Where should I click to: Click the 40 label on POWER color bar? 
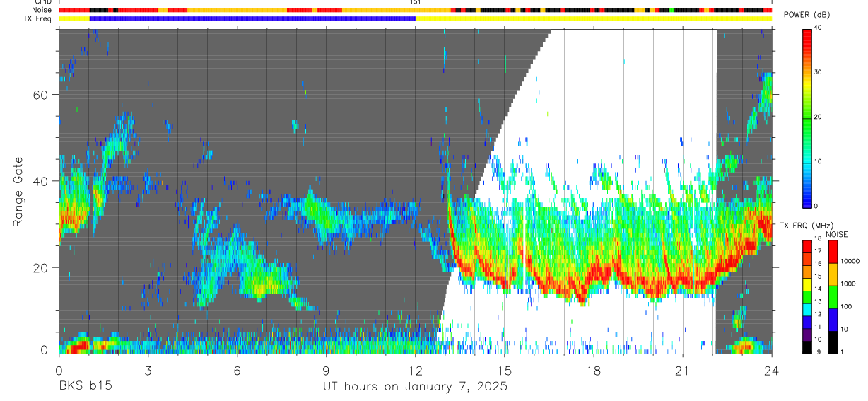818,29
